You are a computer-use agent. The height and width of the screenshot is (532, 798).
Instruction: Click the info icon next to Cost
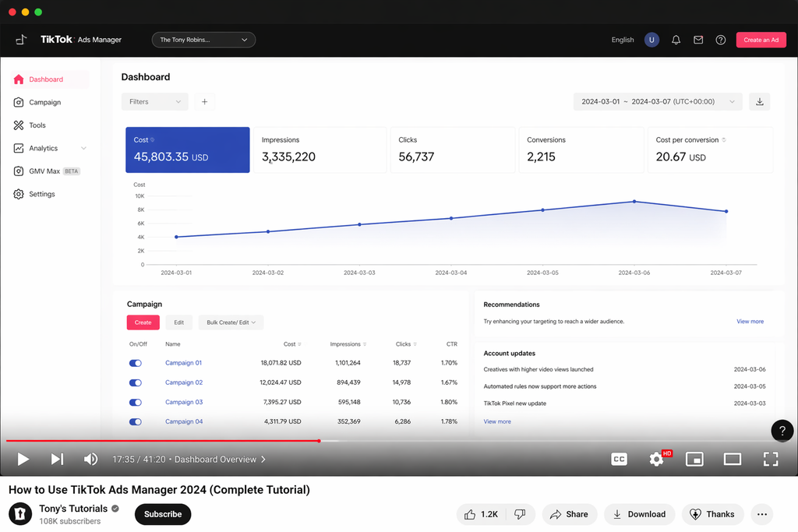coord(152,140)
